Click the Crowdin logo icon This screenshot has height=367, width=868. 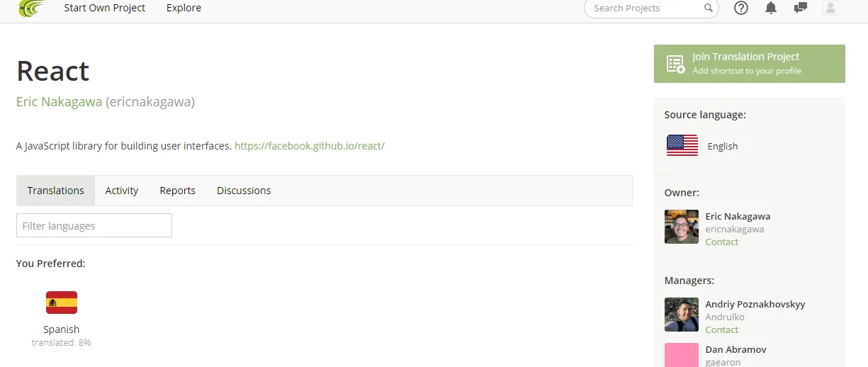pyautogui.click(x=30, y=8)
